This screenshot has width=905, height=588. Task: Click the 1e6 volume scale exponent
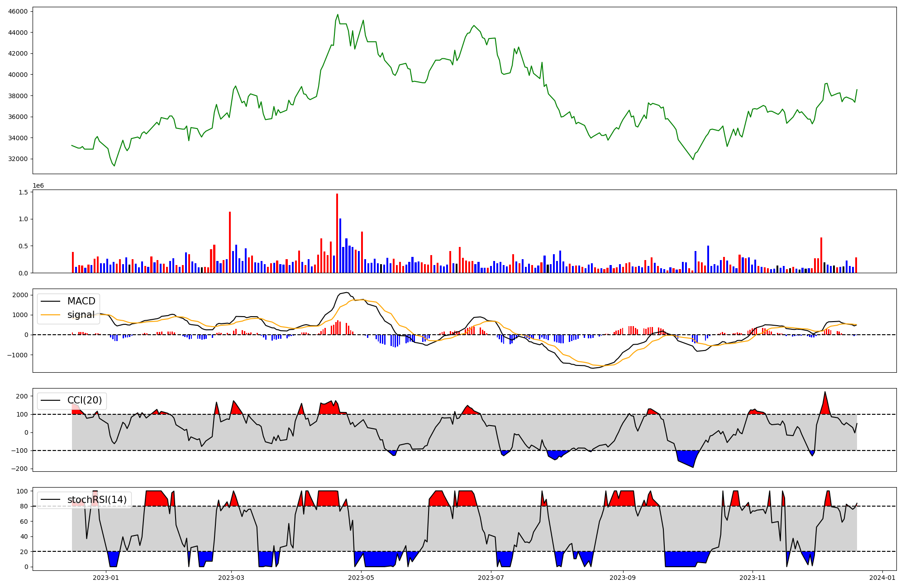coord(38,186)
